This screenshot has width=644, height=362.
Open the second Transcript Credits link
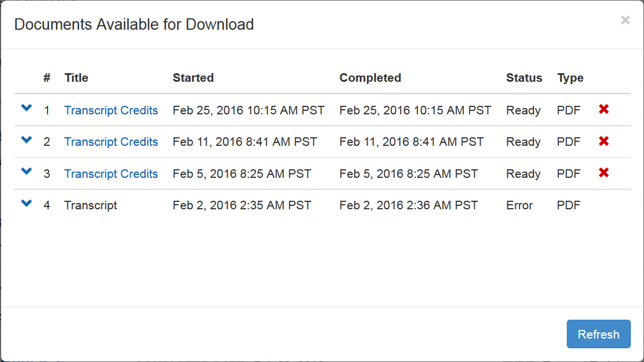pyautogui.click(x=111, y=142)
